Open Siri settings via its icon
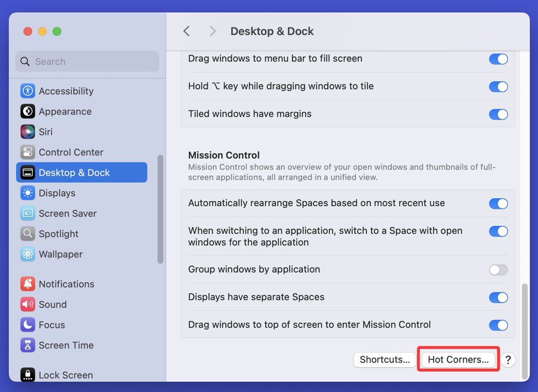This screenshot has height=392, width=538. pos(27,132)
